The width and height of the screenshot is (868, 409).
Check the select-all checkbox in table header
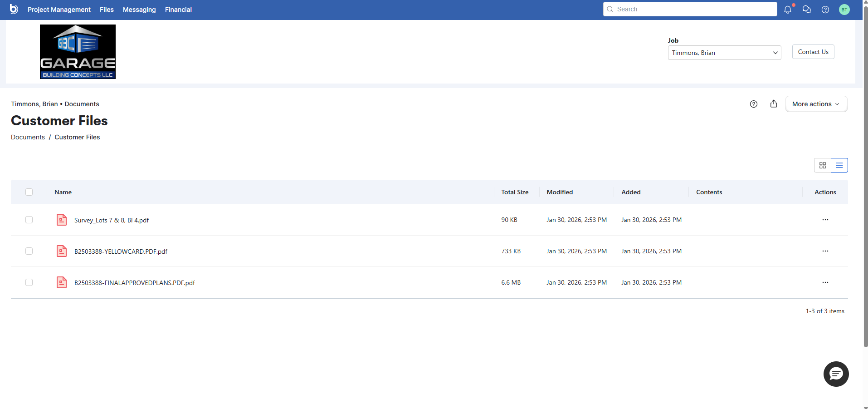(29, 192)
